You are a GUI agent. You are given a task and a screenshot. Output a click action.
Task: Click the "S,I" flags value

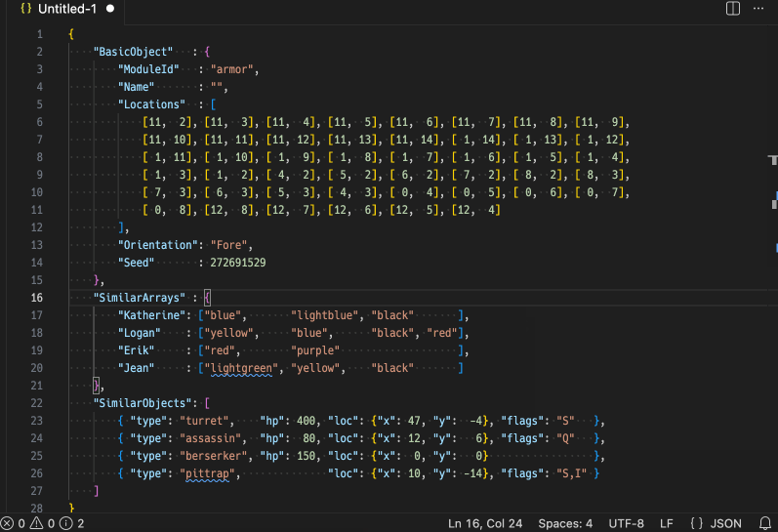click(572, 473)
